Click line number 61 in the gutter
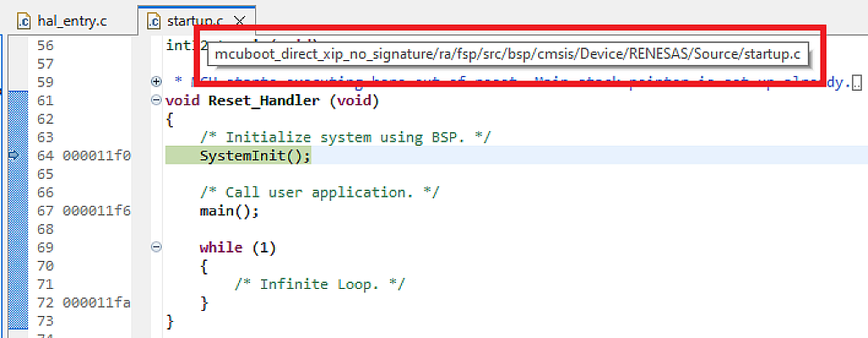Screen dimensions: 868x338 [x=45, y=101]
